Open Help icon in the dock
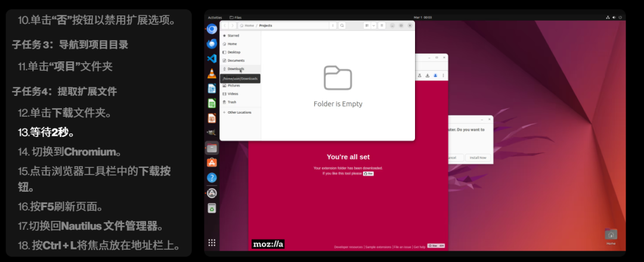This screenshot has height=262, width=644. [x=212, y=177]
